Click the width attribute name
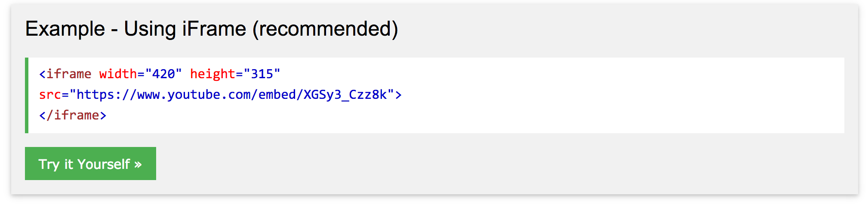This screenshot has height=208, width=868. (x=118, y=74)
